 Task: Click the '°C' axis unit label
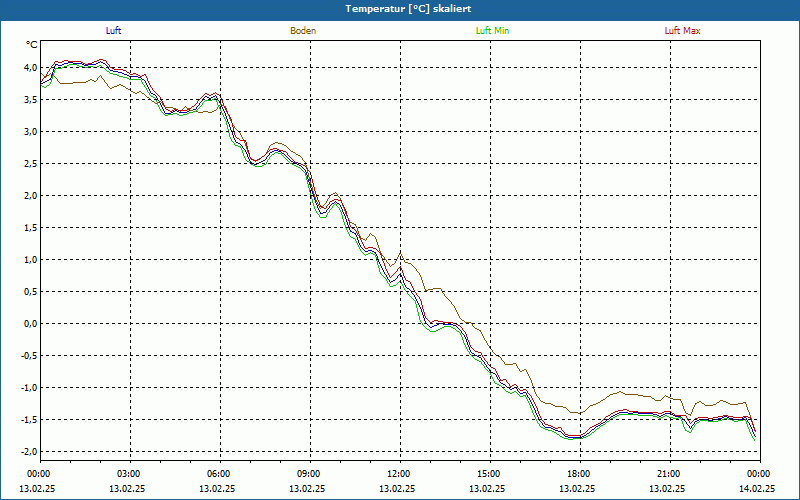(32, 45)
